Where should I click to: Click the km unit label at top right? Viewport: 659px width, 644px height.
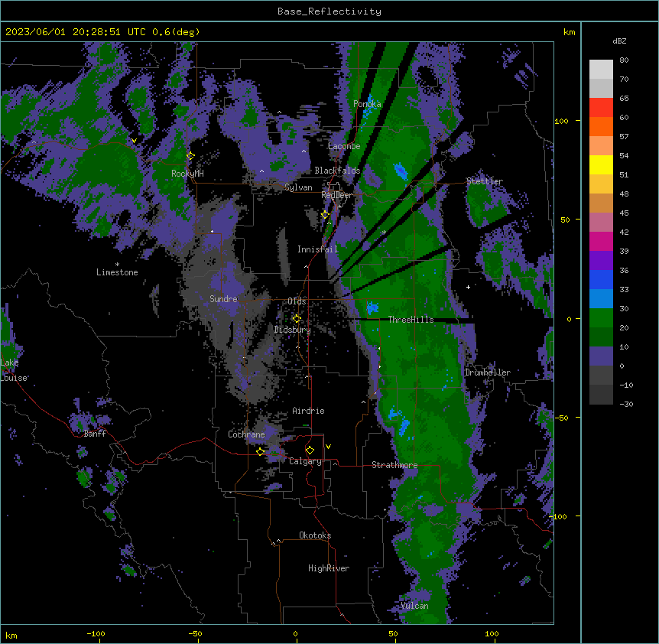click(570, 32)
